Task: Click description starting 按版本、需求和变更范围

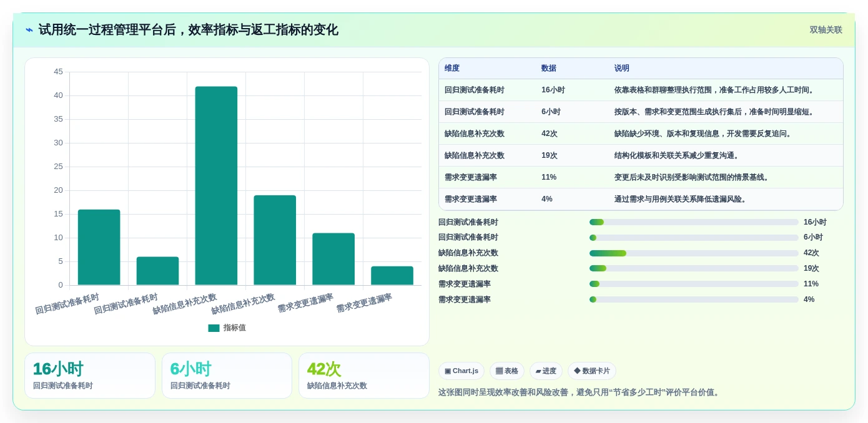Action: click(716, 112)
